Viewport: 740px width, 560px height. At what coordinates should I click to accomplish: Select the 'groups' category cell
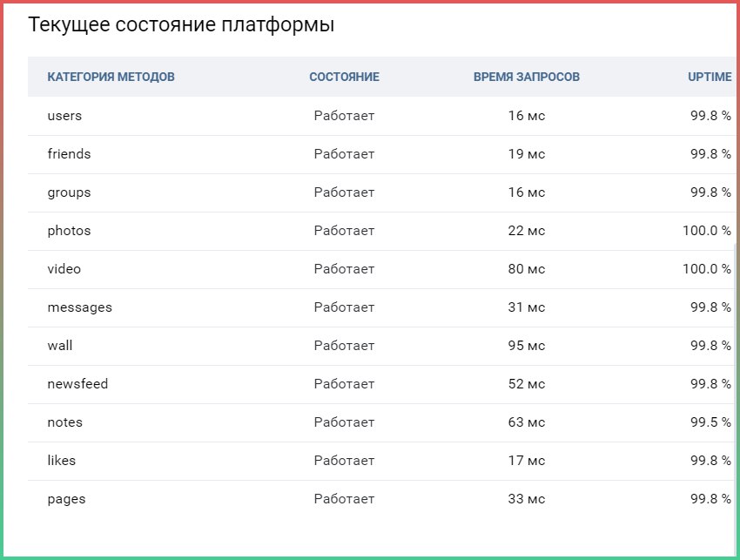69,192
